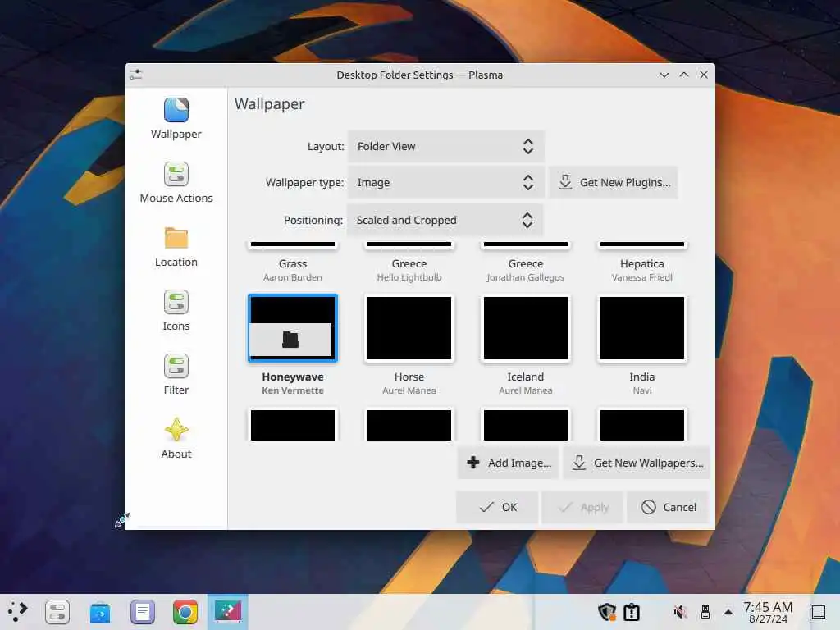Open the Wallpaper section in sidebar
The width and height of the screenshot is (840, 630).
pyautogui.click(x=176, y=118)
